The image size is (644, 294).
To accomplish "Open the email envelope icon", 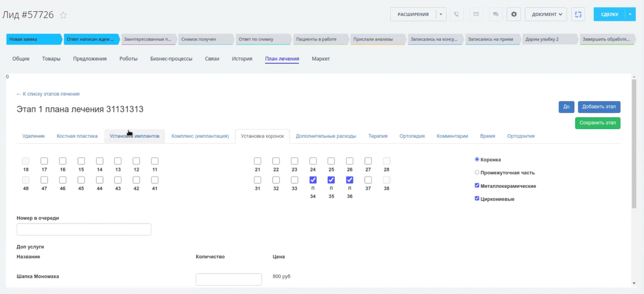I will (476, 14).
